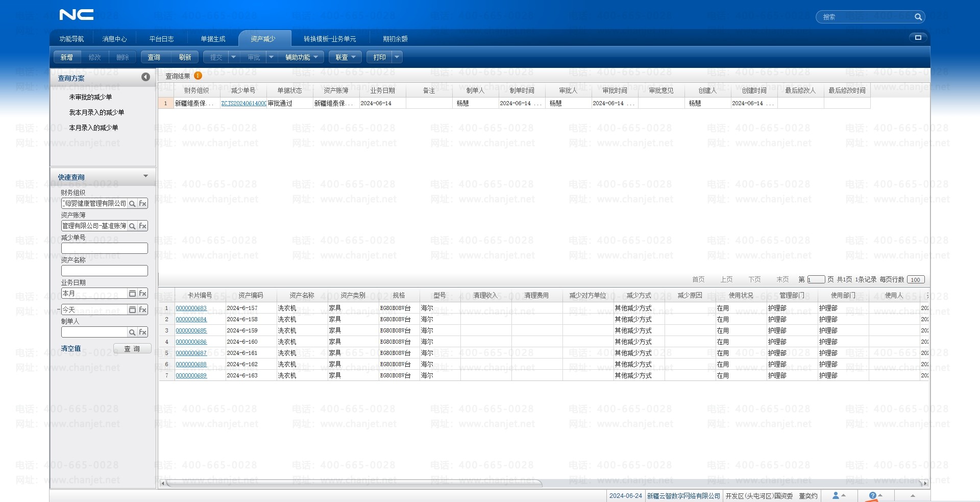Viewport: 980px width, 502px height.
Task: Expand the 联查 dropdown menu
Action: tap(345, 57)
